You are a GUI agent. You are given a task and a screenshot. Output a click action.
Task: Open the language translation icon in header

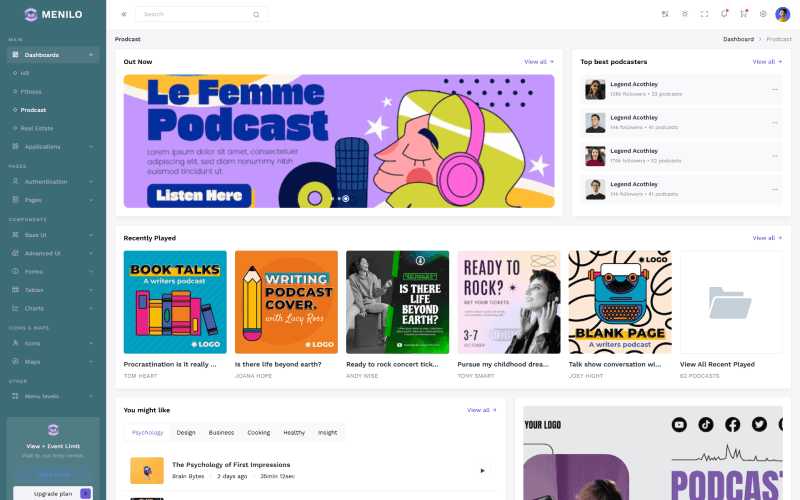(x=665, y=14)
